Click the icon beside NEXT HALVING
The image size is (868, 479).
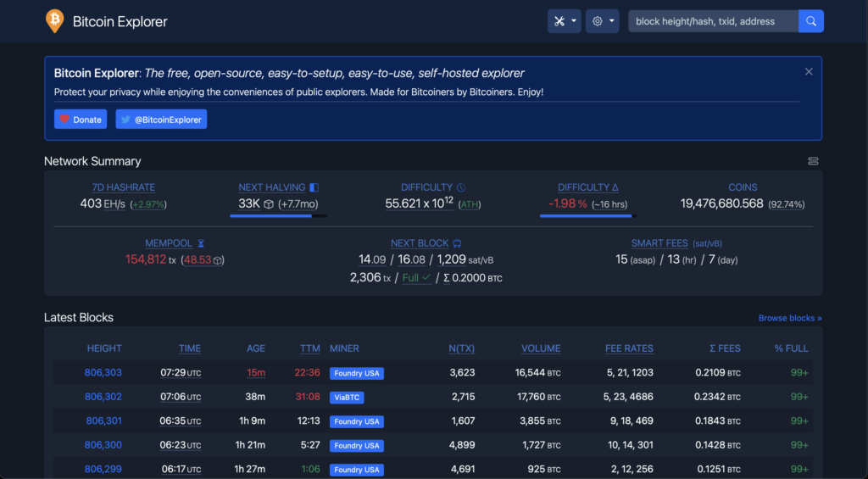click(x=314, y=187)
